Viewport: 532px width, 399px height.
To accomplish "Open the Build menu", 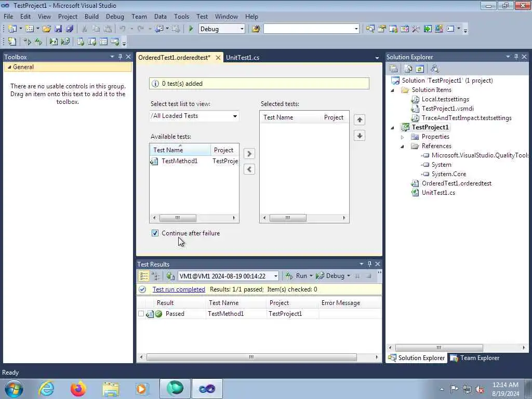I will pyautogui.click(x=91, y=17).
